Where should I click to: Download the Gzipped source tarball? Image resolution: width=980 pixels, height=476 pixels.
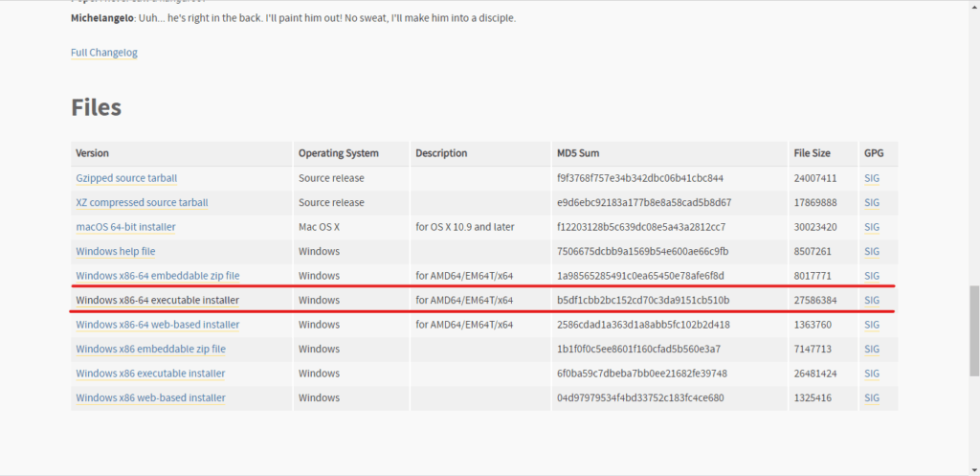[126, 178]
